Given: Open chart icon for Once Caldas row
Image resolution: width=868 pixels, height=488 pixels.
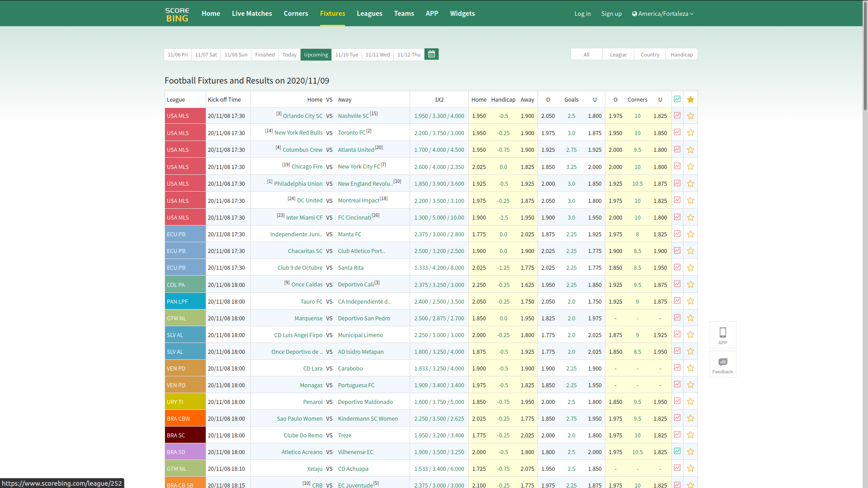Looking at the screenshot, I should tap(677, 284).
